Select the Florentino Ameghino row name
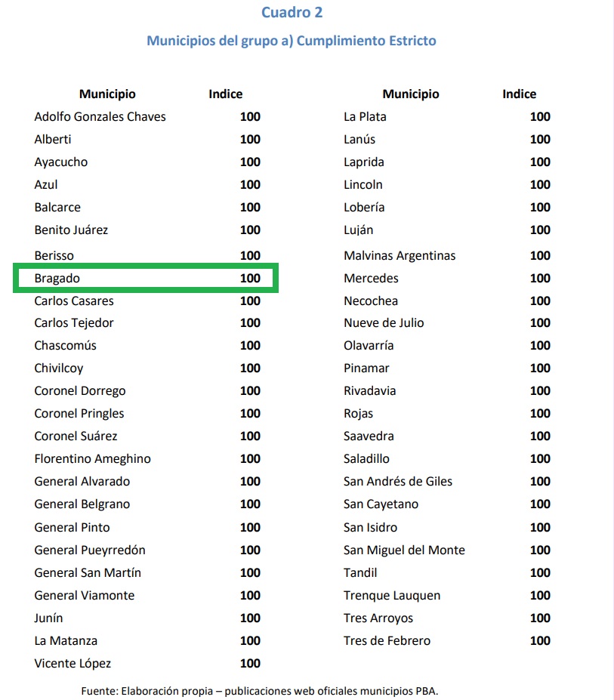This screenshot has height=700, width=614. tap(92, 458)
